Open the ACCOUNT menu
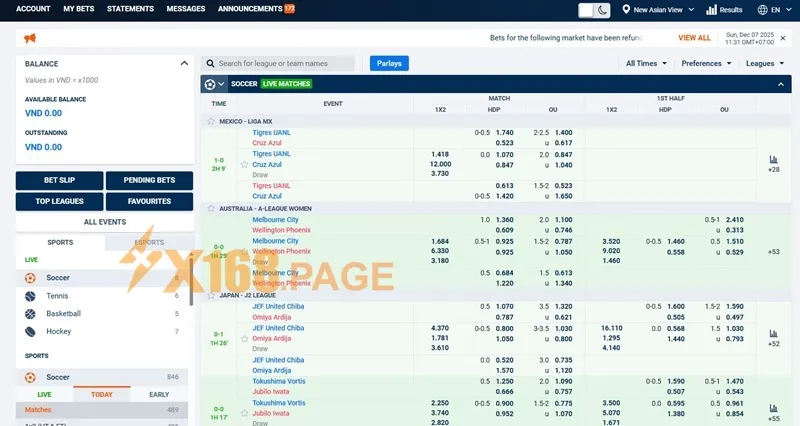Screen dimensions: 800x426 coord(33,9)
